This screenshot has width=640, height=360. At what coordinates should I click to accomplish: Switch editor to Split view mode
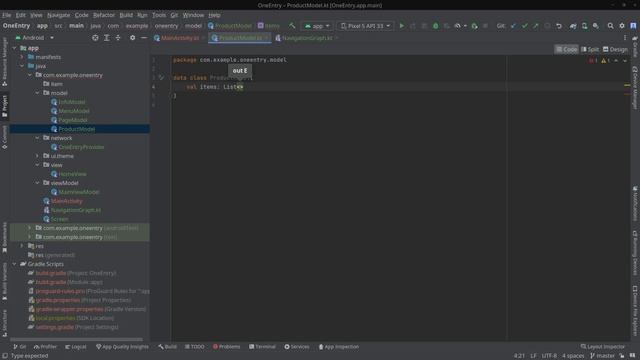point(590,49)
